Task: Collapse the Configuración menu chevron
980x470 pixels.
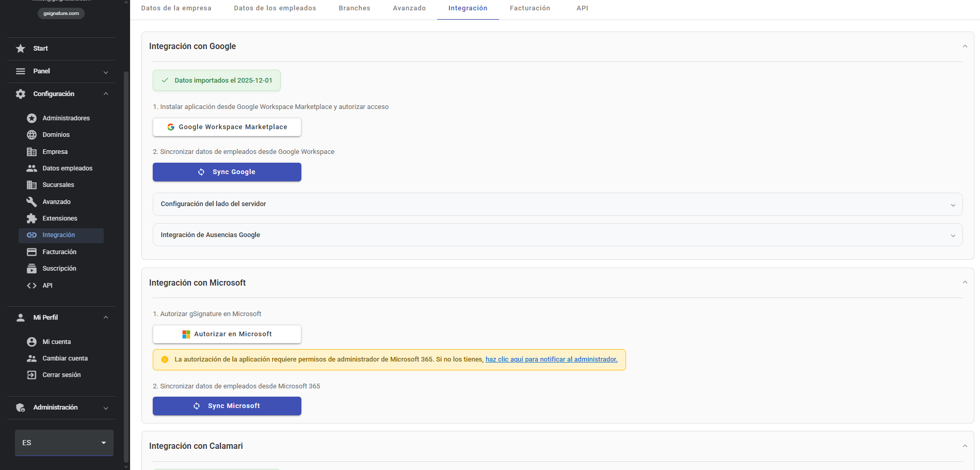Action: [x=106, y=94]
